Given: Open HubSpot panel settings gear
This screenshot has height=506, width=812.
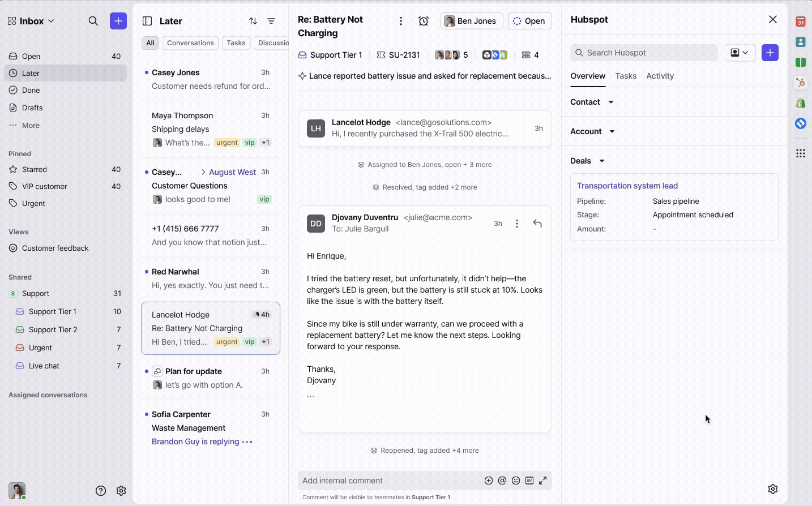Looking at the screenshot, I should pos(773,489).
